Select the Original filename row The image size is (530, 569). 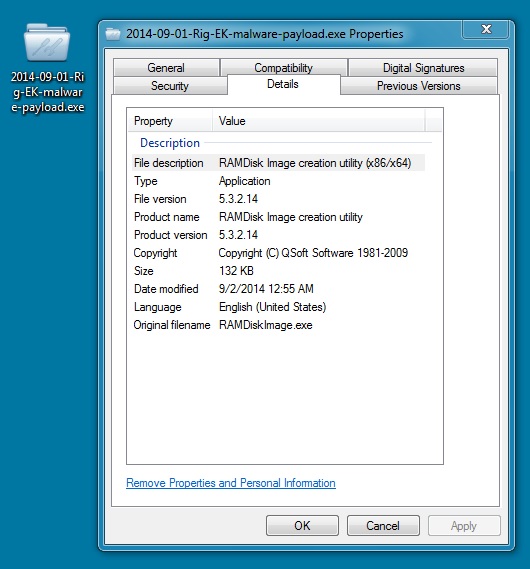pyautogui.click(x=278, y=325)
